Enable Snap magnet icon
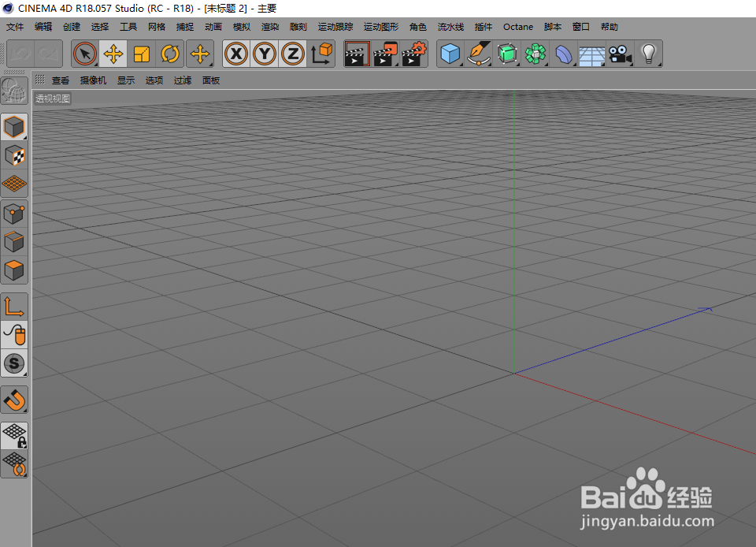Image resolution: width=756 pixels, height=547 pixels. pyautogui.click(x=14, y=400)
